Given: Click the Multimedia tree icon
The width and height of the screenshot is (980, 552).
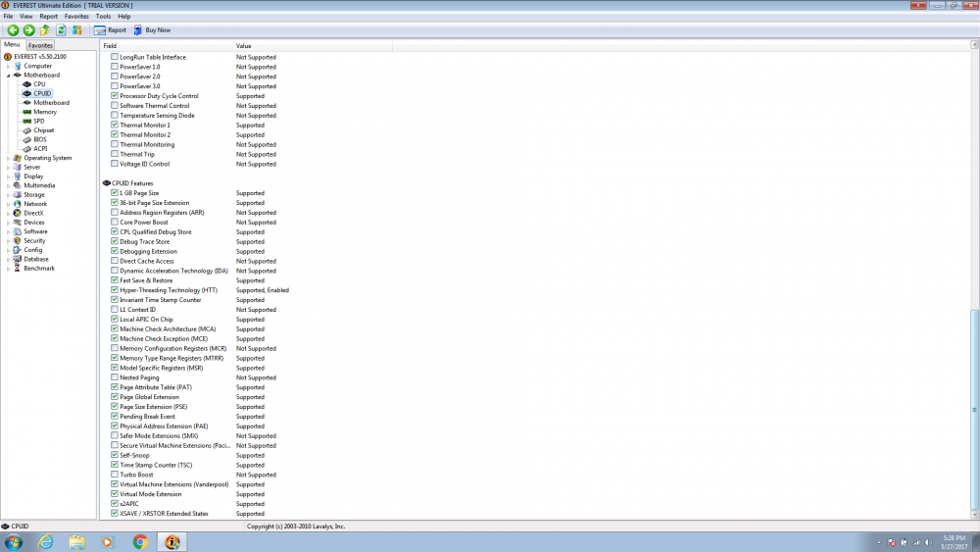Looking at the screenshot, I should pyautogui.click(x=18, y=185).
